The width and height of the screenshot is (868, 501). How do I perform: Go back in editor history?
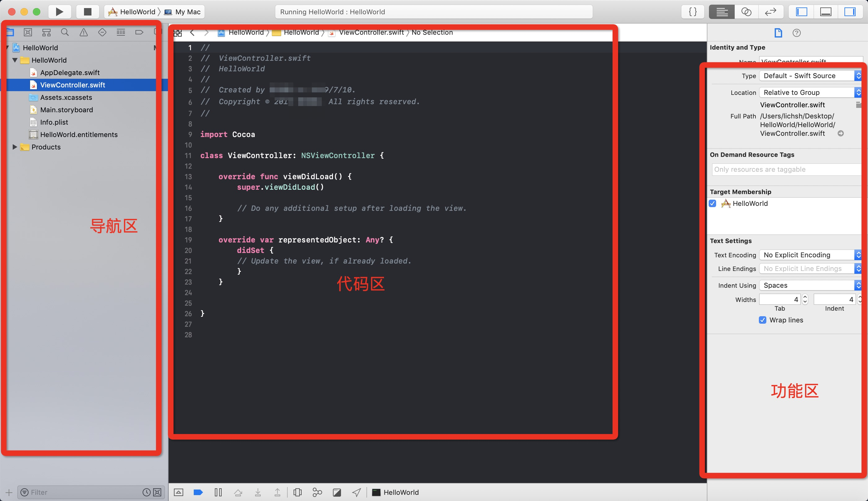[x=192, y=33]
